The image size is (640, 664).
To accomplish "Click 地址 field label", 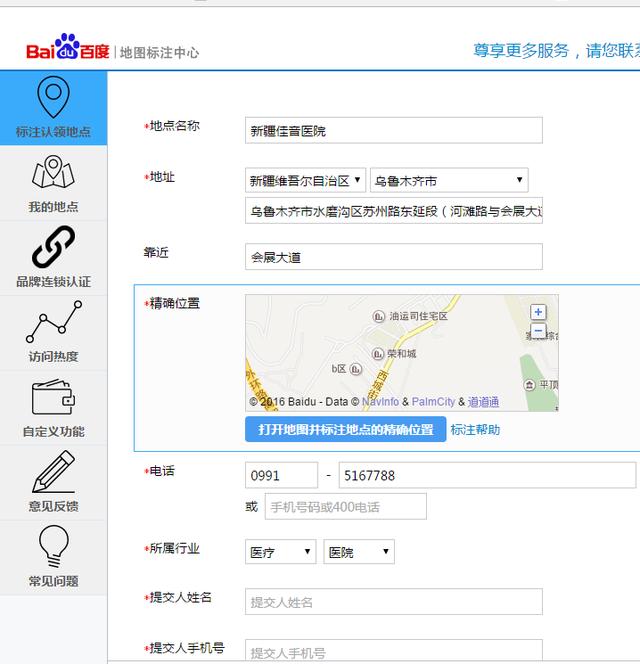I will tap(162, 177).
